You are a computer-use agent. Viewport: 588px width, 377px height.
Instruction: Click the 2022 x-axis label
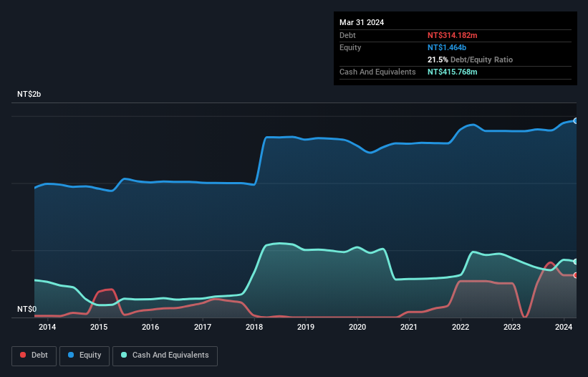click(461, 327)
